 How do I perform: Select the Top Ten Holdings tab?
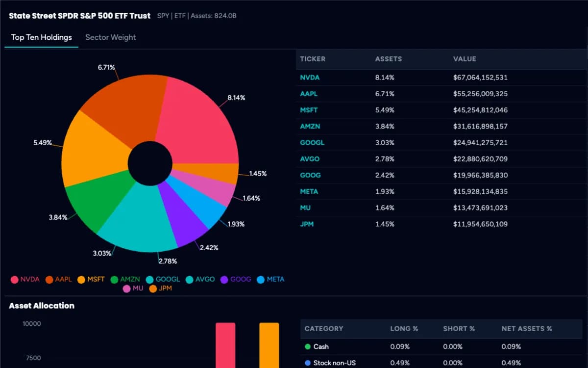click(x=42, y=37)
